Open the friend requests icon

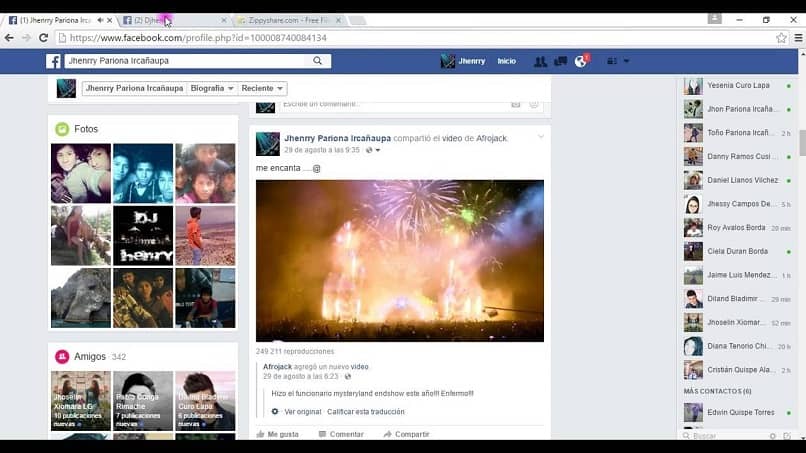540,61
